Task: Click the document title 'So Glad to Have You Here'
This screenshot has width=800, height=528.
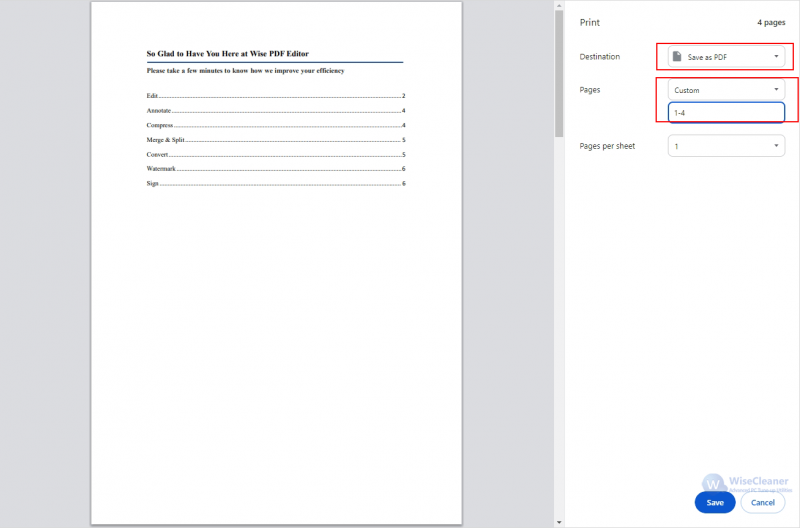Action: point(228,54)
